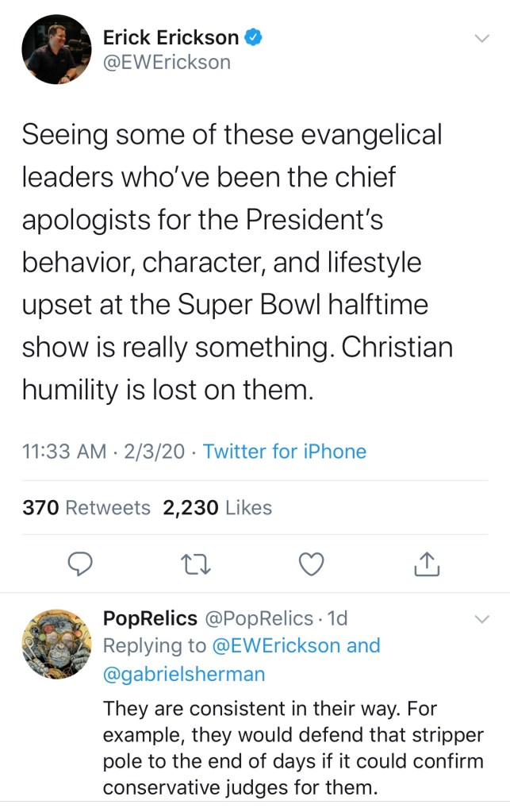Image resolution: width=510 pixels, height=812 pixels.
Task: Expand the main tweet's options chevron
Action: [x=481, y=37]
